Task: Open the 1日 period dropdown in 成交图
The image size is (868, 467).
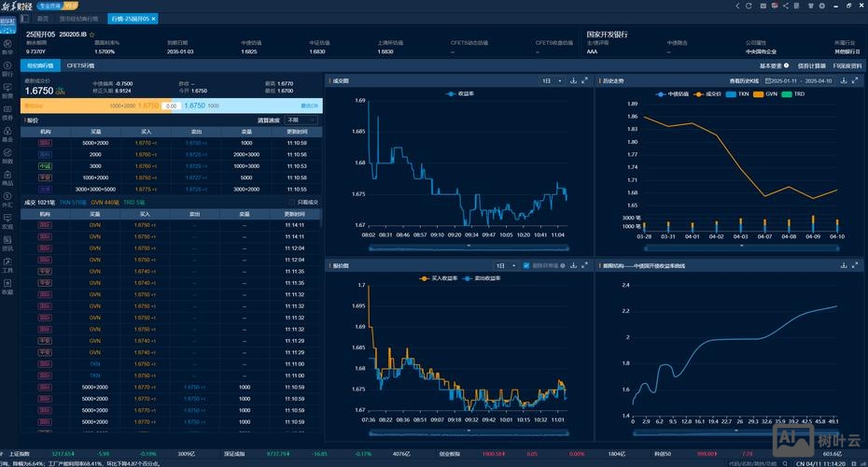Action: 552,81
